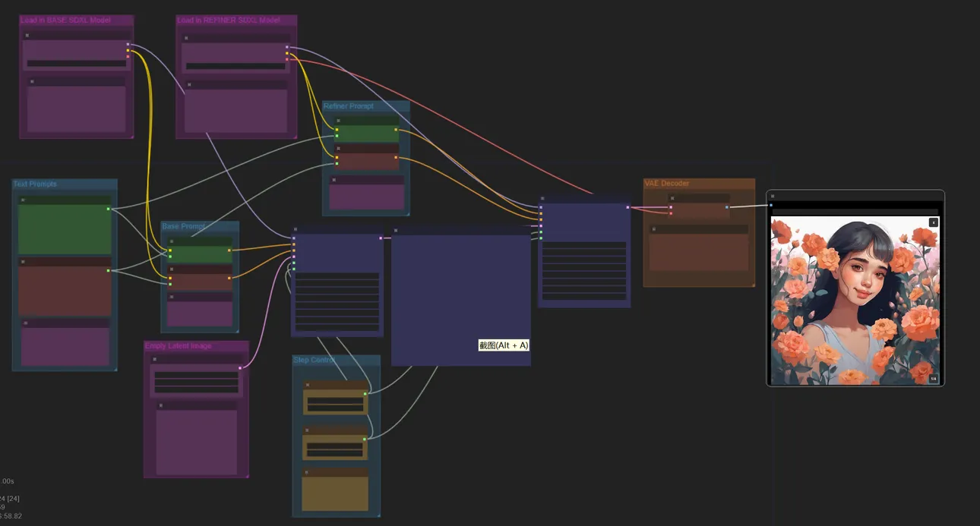Screen dimensions: 980x526
Task: Click the close button on the preview image
Action: (933, 222)
